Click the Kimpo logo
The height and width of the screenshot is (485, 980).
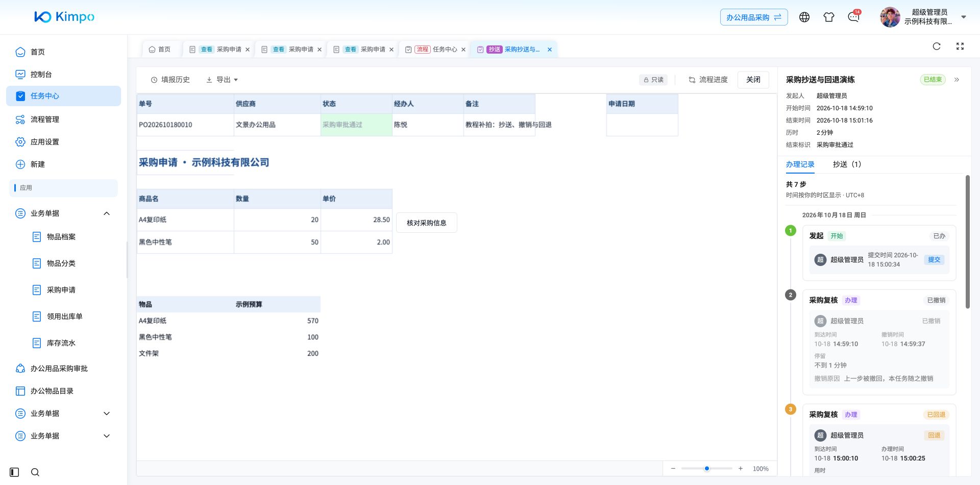tap(64, 17)
